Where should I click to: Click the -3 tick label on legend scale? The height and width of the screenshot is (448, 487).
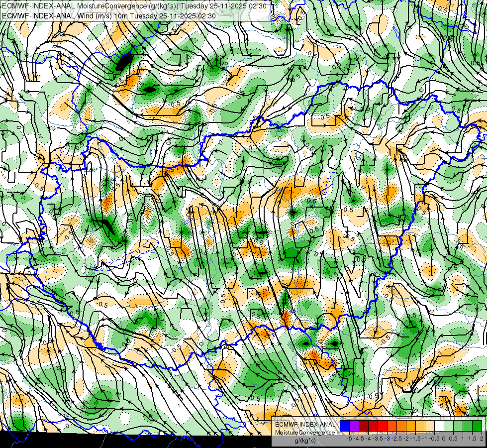click(387, 439)
